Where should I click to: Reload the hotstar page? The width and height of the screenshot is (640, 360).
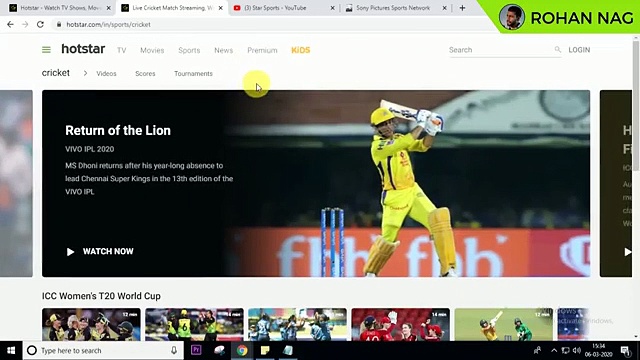(40, 24)
